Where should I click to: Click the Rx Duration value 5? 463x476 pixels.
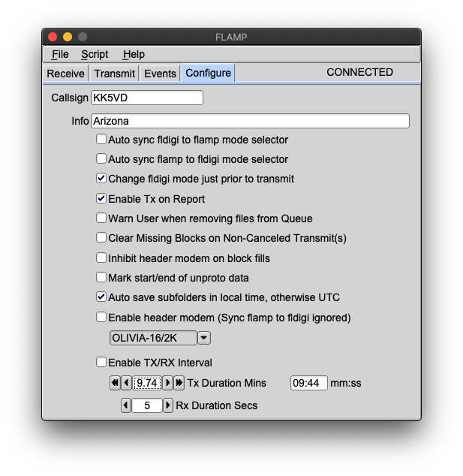point(147,405)
